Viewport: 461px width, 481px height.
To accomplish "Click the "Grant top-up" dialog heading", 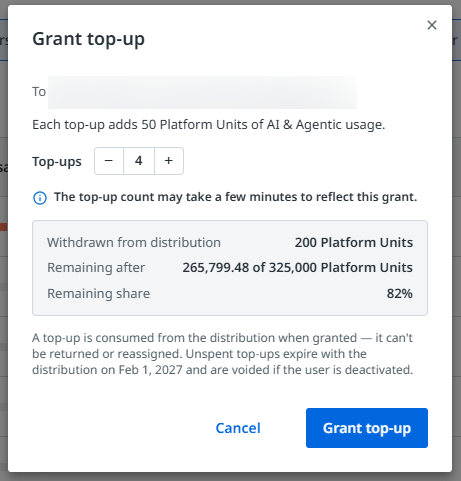I will (x=89, y=39).
